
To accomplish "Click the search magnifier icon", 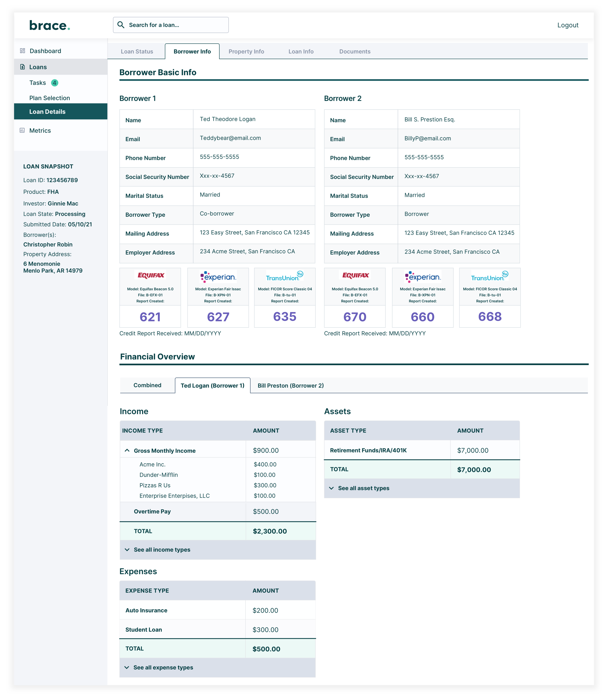I will click(x=121, y=25).
